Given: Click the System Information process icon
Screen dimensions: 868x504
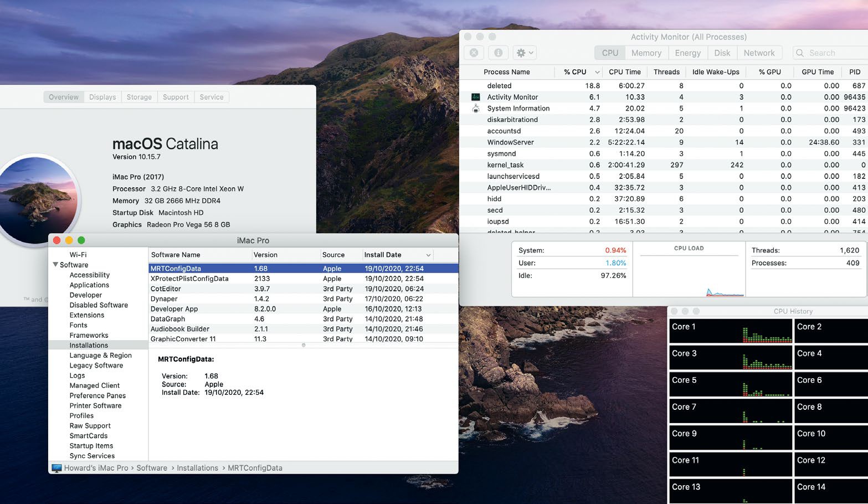Looking at the screenshot, I should coord(475,108).
